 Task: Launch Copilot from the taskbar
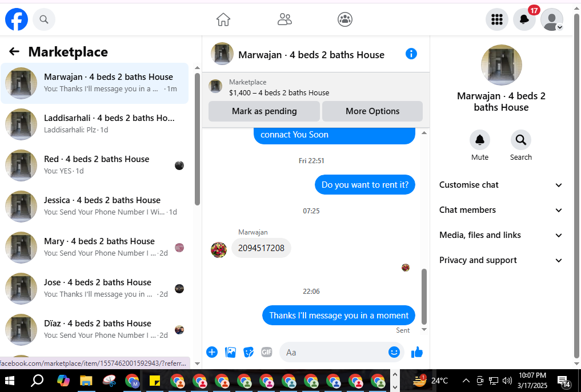point(63,381)
